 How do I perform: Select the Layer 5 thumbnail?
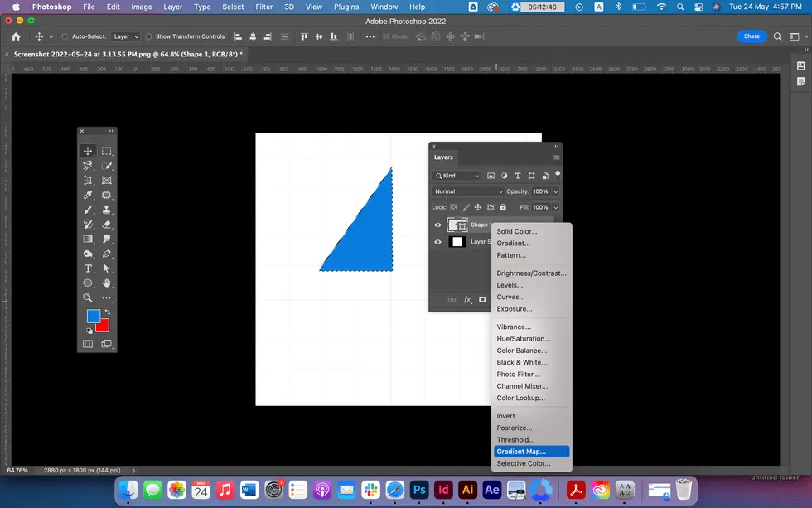(x=457, y=242)
